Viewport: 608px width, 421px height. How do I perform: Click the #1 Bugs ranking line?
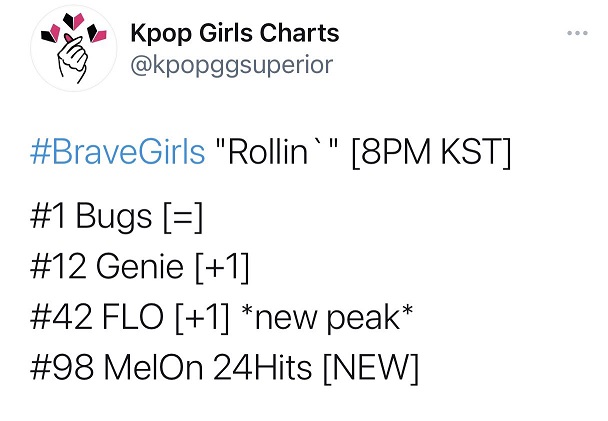(x=116, y=217)
